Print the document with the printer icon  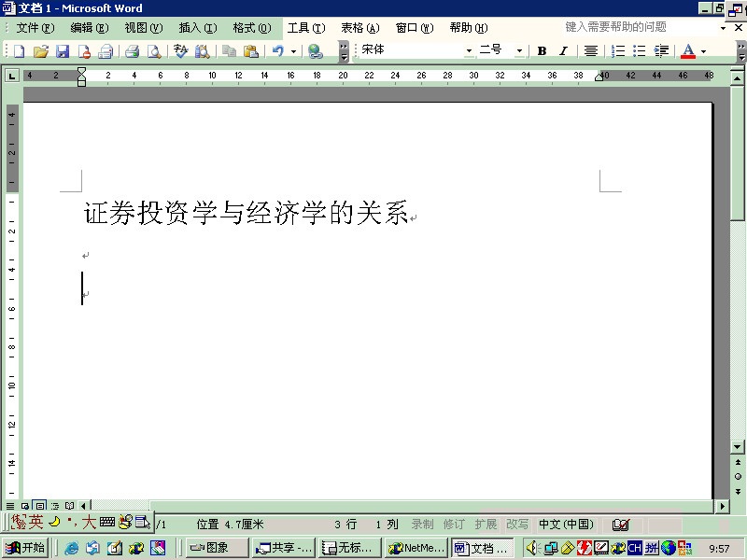point(132,51)
